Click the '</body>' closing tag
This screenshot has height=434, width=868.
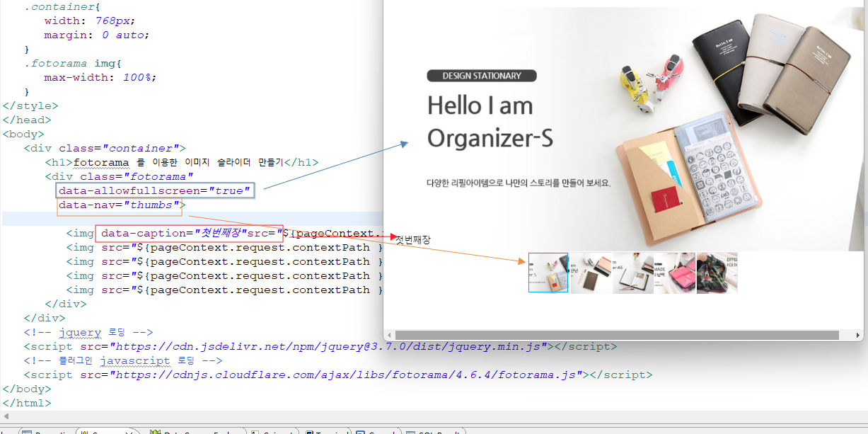[27, 389]
